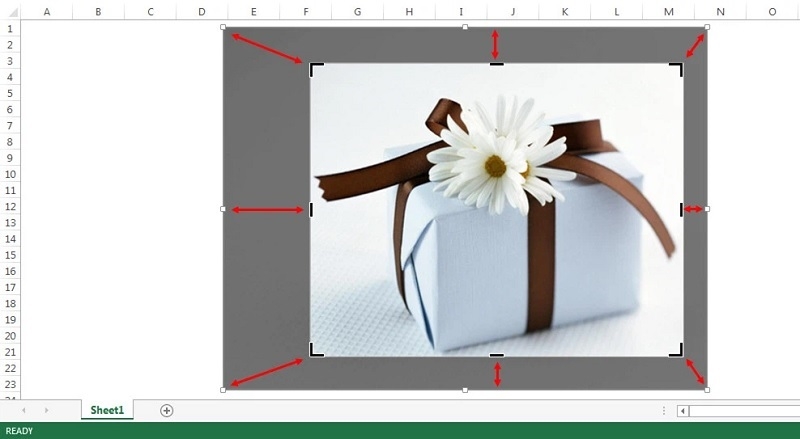Click the right-middle crop handle
Viewport: 800px width, 439px height.
click(681, 209)
